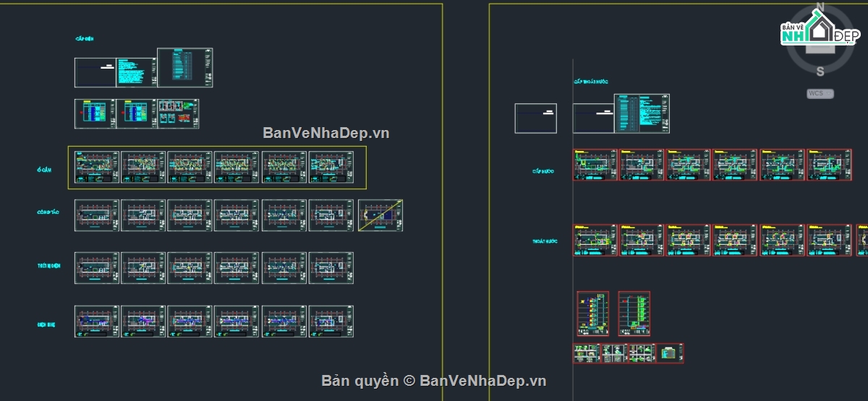The height and width of the screenshot is (401, 868).
Task: Click the bottom Bản quyền © BanVeNhaDep.vn copyright text
Action: (x=433, y=381)
